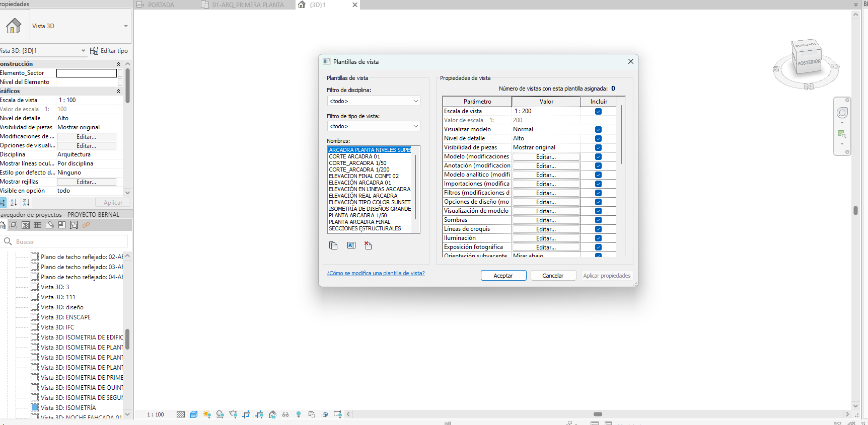
Task: Click the orange link icon in project browser
Action: (86, 225)
